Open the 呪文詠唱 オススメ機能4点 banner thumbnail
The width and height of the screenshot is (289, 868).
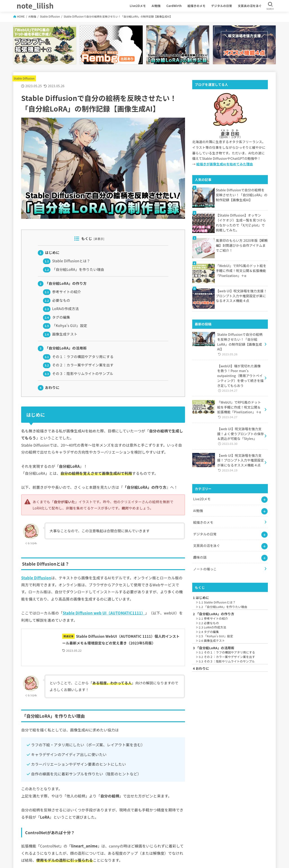pyautogui.click(x=244, y=45)
